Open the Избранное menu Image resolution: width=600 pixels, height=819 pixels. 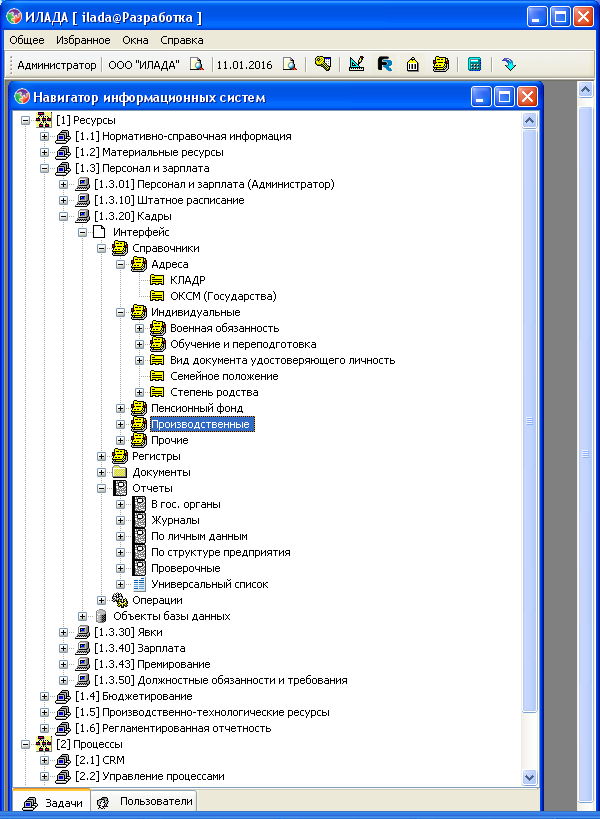tap(83, 40)
